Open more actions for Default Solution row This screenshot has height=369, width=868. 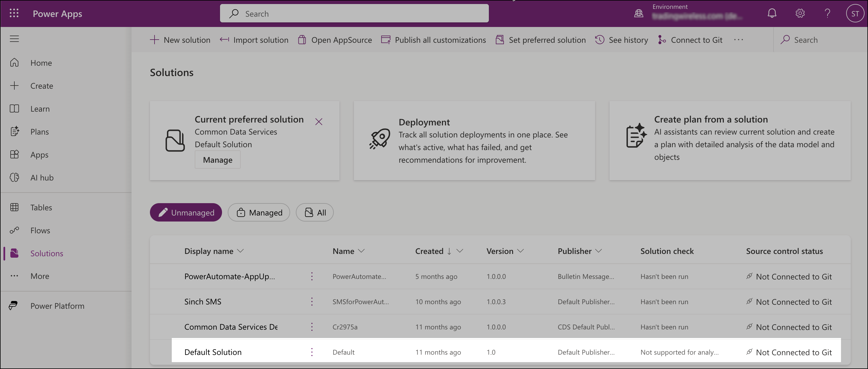[312, 352]
